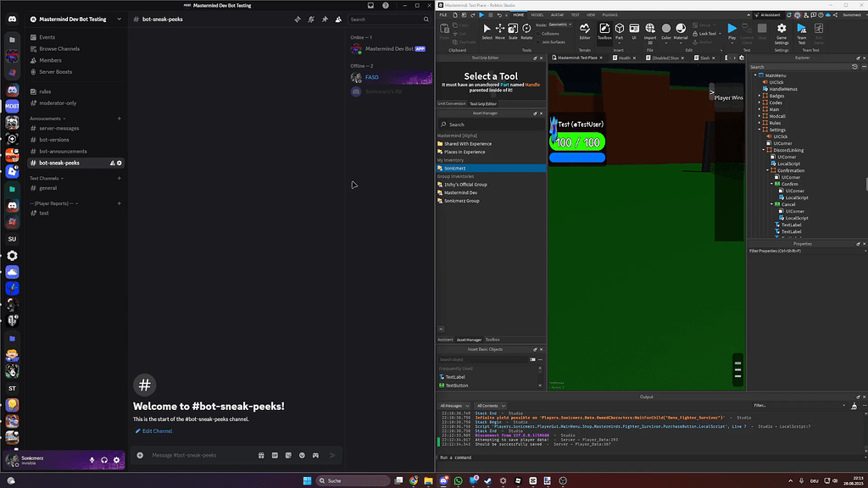The height and width of the screenshot is (488, 868).
Task: Start a Team Test session
Action: (x=802, y=33)
